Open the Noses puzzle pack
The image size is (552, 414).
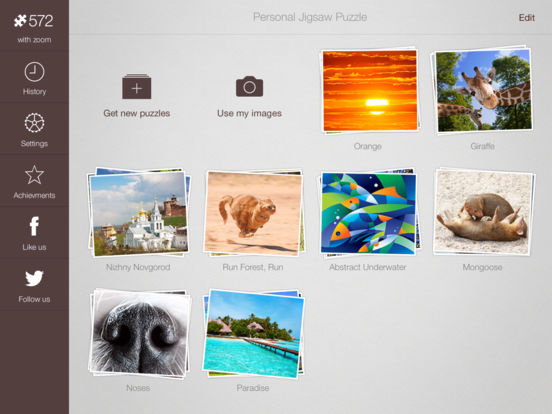pyautogui.click(x=139, y=333)
